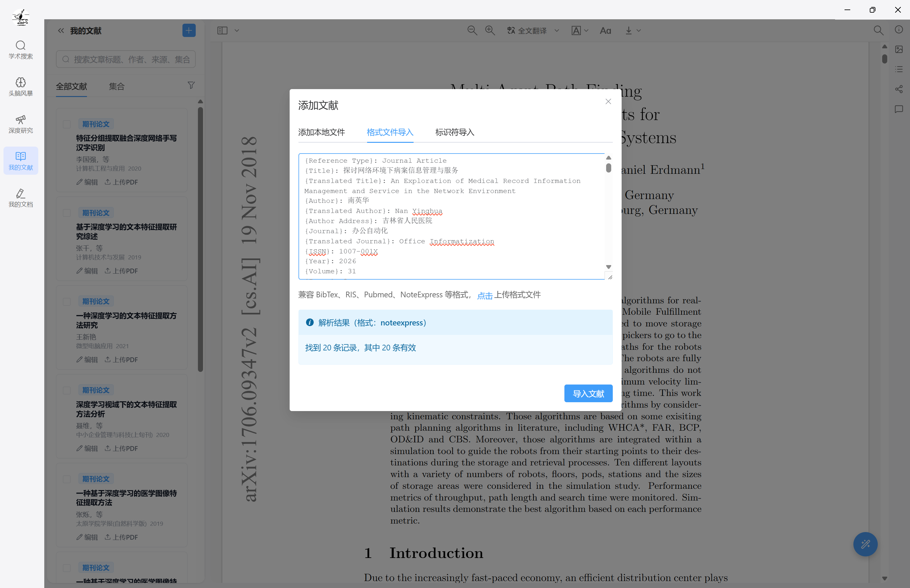Click the 导入文献 button
This screenshot has width=910, height=588.
588,393
